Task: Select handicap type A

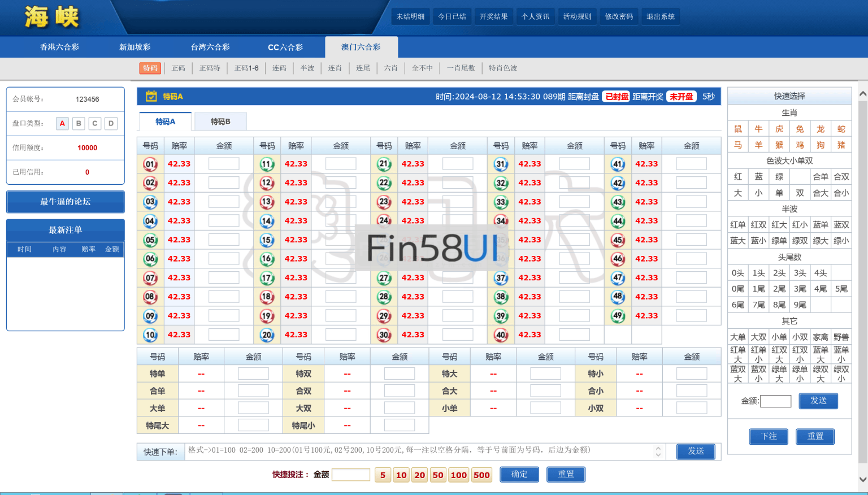Action: pyautogui.click(x=62, y=123)
